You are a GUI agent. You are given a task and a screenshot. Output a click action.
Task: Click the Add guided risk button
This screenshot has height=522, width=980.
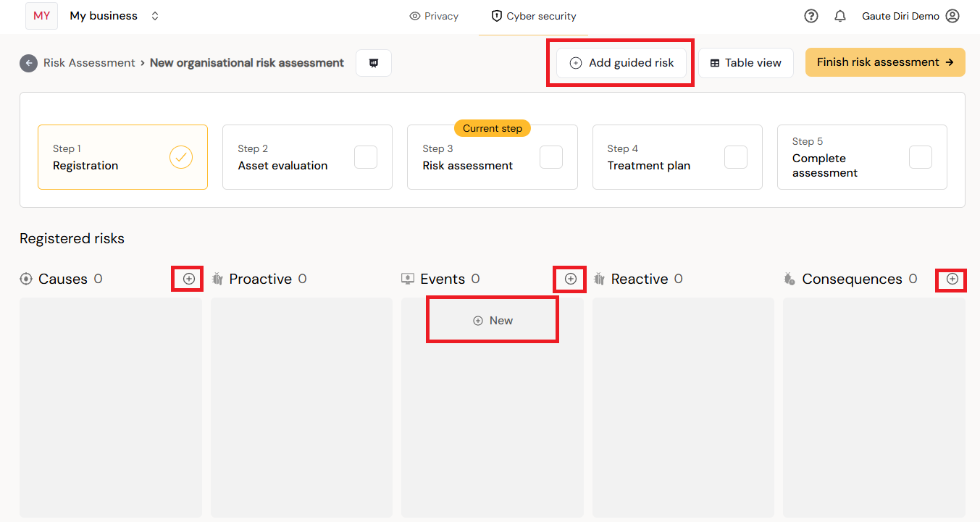[x=621, y=63]
